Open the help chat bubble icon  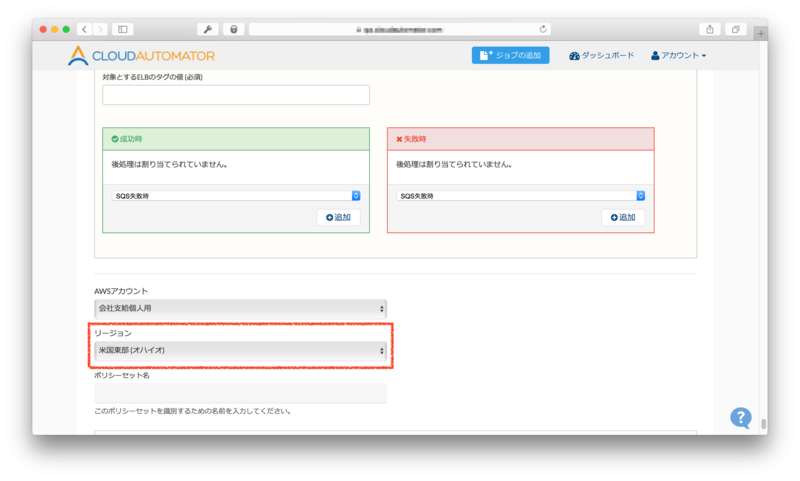point(740,418)
